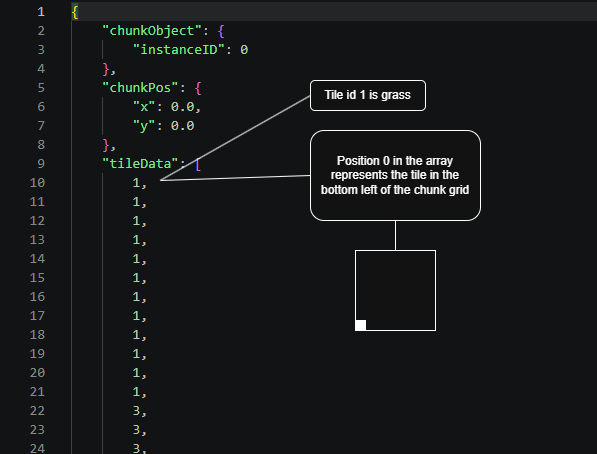Screen dimensions: 597x454
Task: Click gutter line number 20
Action: [37, 373]
